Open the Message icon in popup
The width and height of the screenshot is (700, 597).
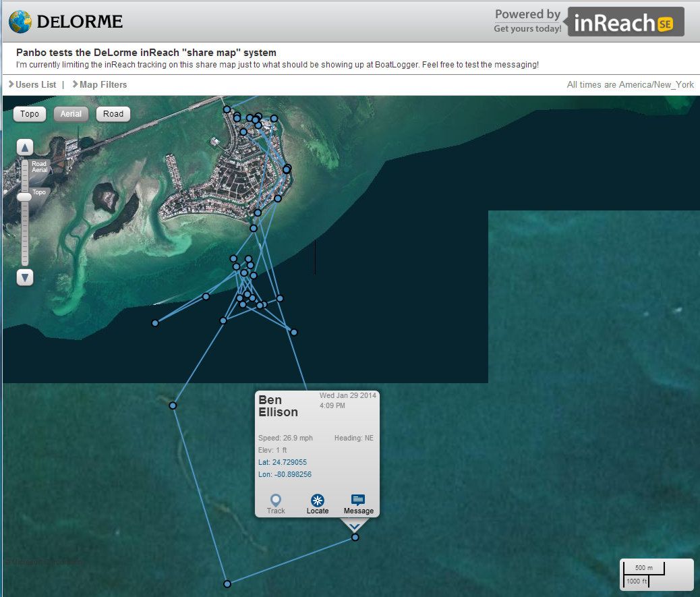[358, 500]
